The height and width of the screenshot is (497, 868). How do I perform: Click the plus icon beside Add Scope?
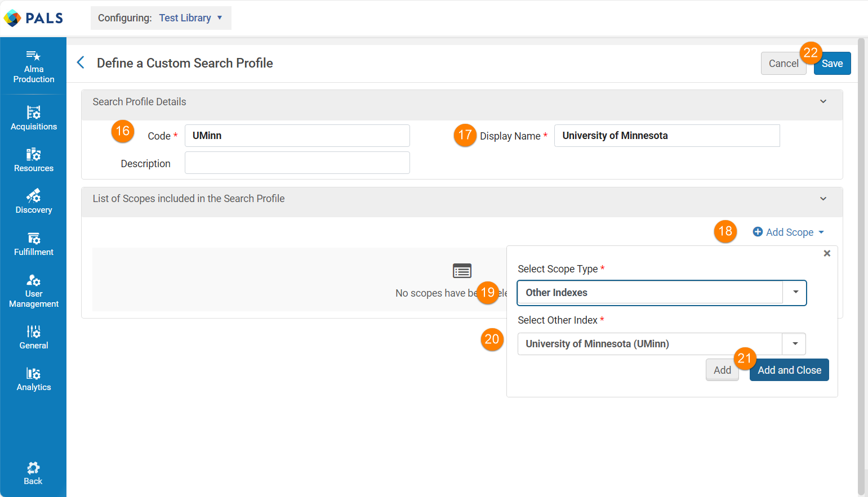coord(758,232)
